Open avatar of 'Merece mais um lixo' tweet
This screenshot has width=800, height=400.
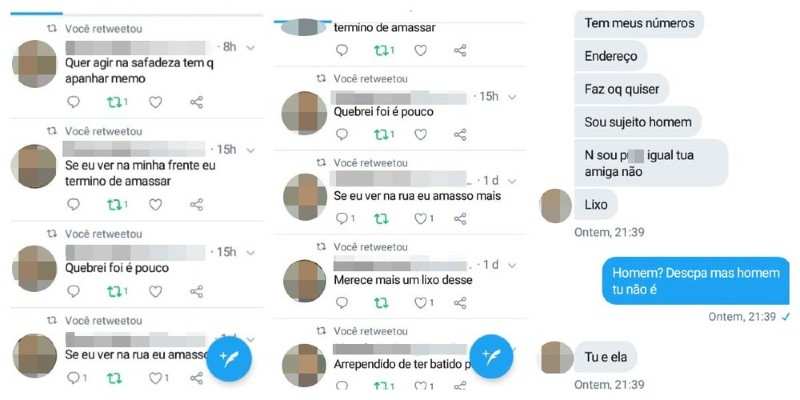click(x=305, y=281)
